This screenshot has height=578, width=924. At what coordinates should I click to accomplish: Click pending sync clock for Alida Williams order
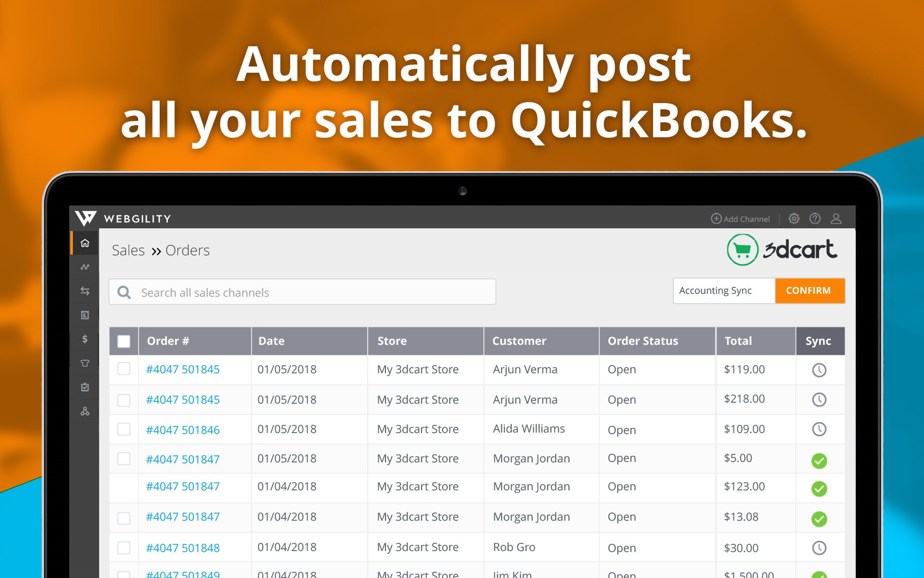click(x=819, y=429)
